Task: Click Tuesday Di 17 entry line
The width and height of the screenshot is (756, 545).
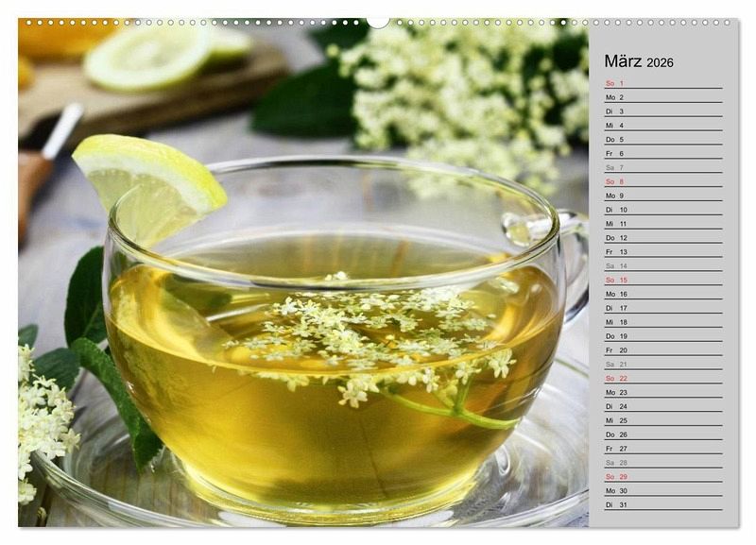Action: [663, 308]
